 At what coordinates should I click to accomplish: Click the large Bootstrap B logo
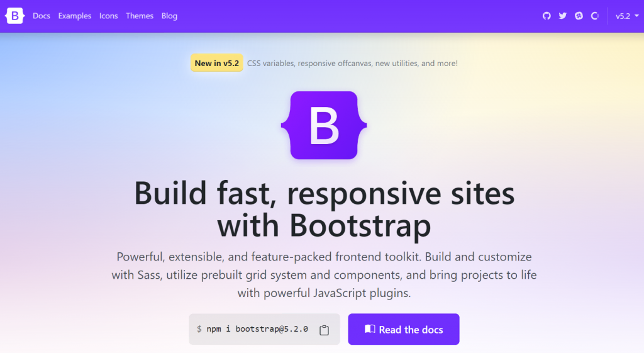click(x=324, y=125)
